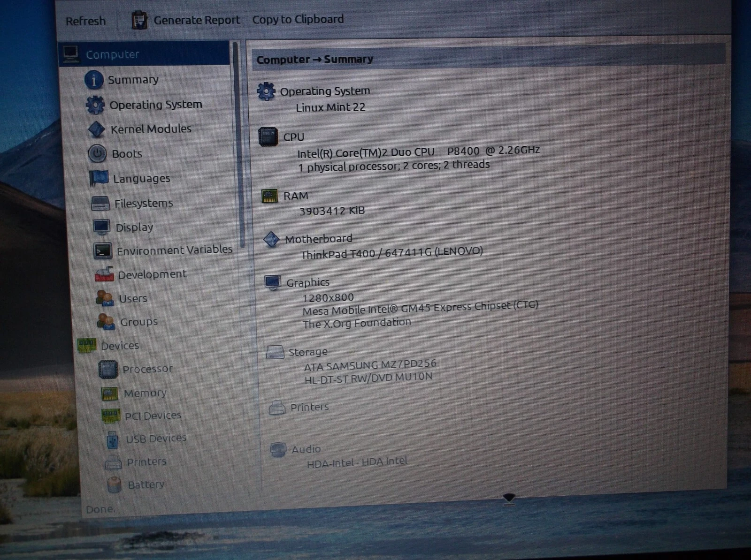The height and width of the screenshot is (560, 751).
Task: Click ATA SAMSUNG MZ7PD256 storage entry
Action: [x=370, y=365]
